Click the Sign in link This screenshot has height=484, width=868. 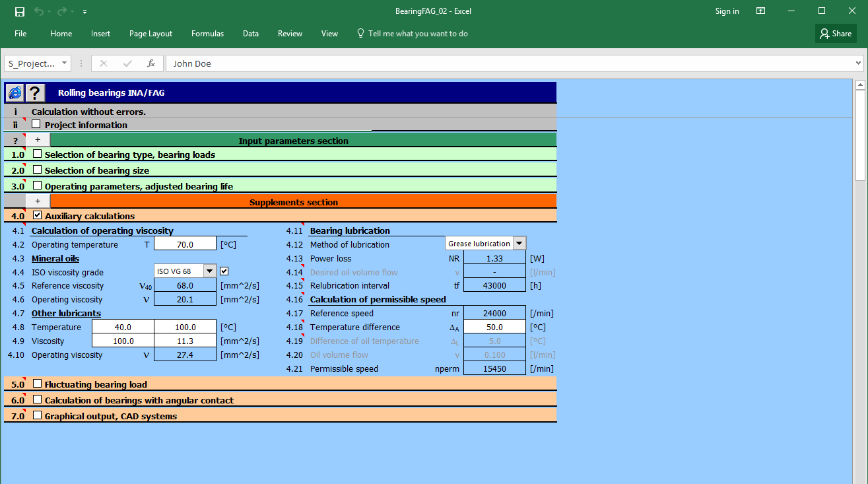[x=727, y=11]
